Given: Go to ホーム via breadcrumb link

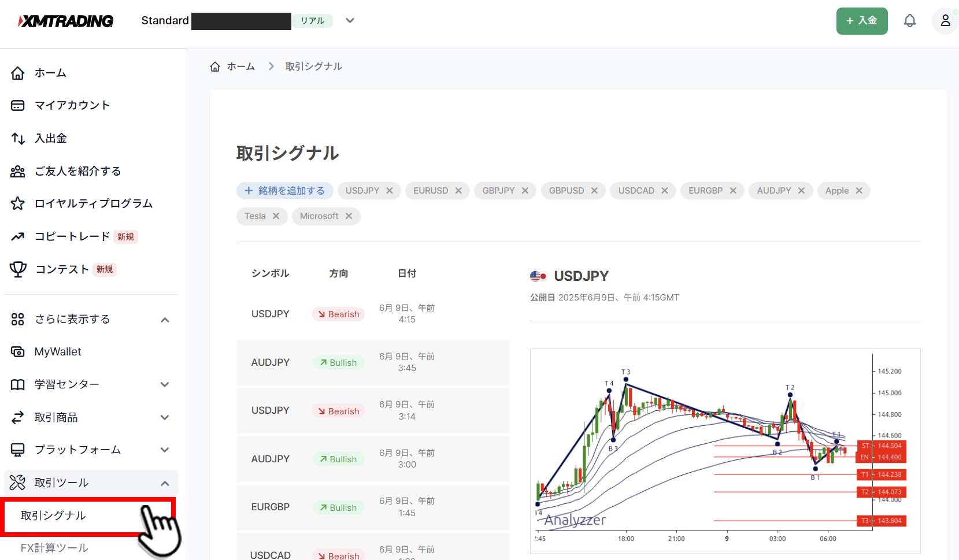Looking at the screenshot, I should (x=241, y=66).
